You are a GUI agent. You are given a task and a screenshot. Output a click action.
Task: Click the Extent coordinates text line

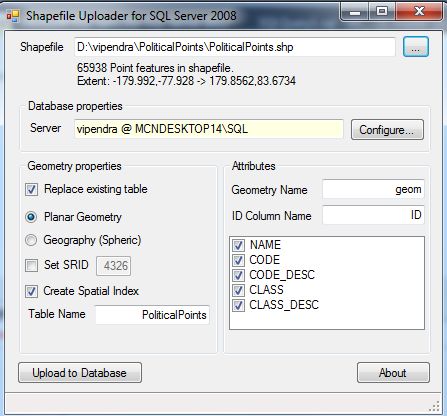click(x=186, y=81)
